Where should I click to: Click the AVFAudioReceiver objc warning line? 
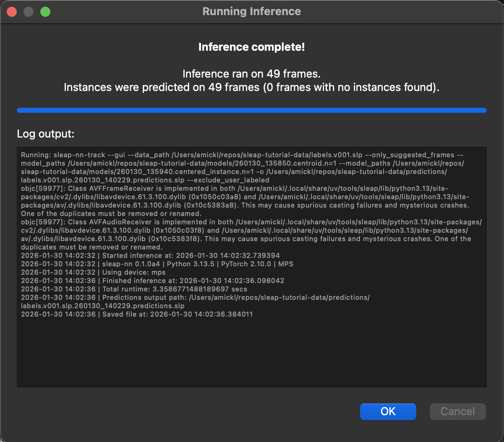pyautogui.click(x=251, y=235)
